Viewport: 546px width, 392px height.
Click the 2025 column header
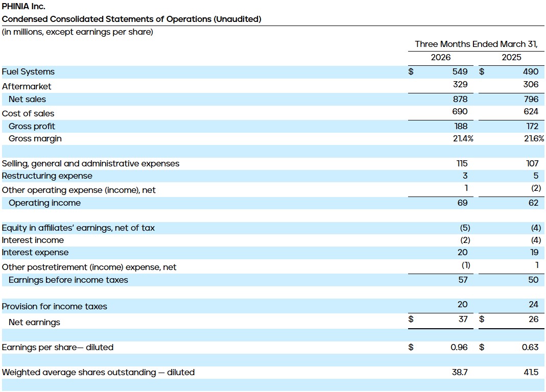click(x=511, y=57)
